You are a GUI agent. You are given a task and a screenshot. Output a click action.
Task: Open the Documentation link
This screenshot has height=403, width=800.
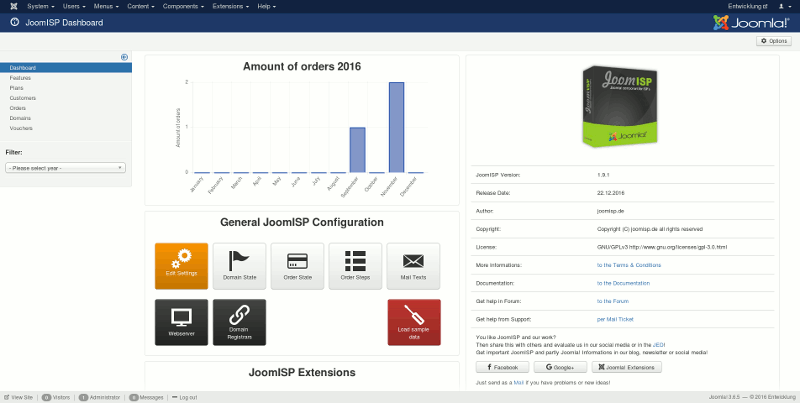click(x=623, y=283)
